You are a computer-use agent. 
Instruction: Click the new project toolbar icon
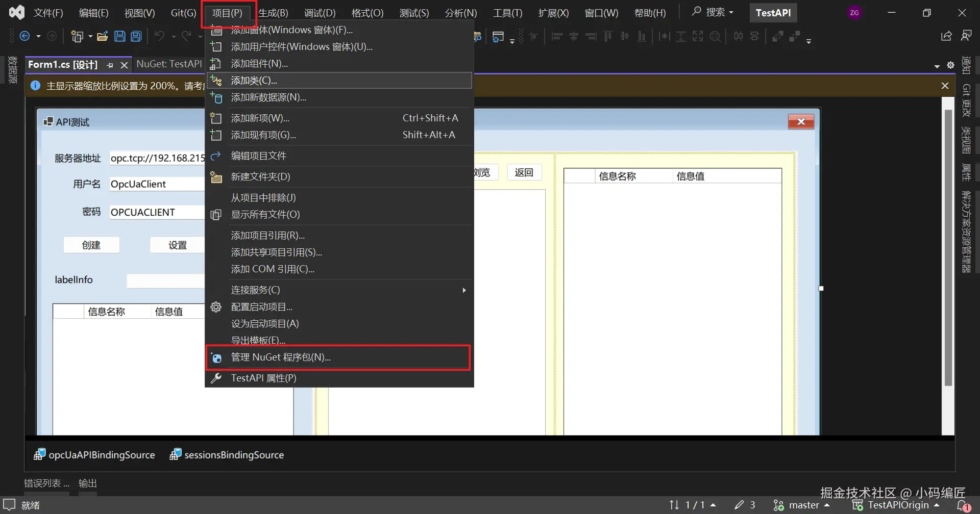[77, 36]
